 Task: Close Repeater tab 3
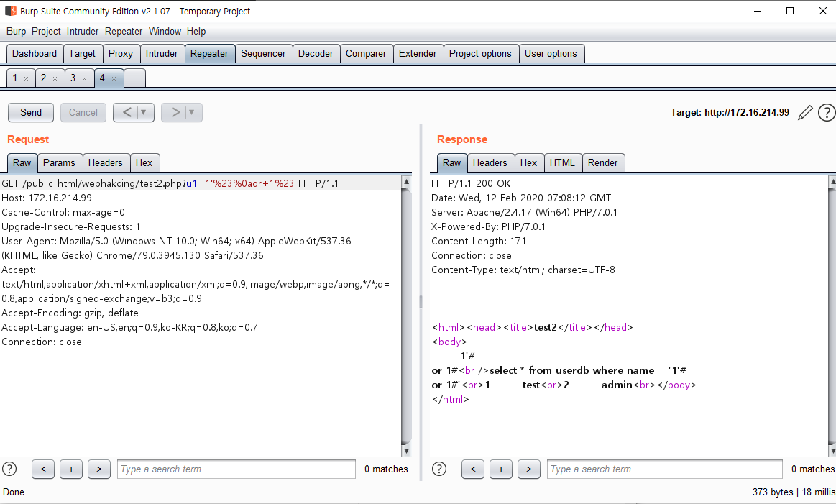(84, 79)
